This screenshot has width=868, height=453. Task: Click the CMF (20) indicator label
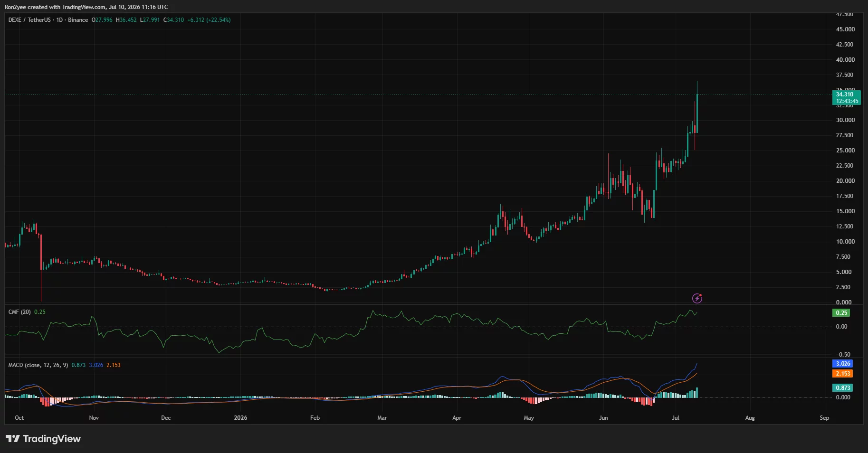[x=19, y=312]
